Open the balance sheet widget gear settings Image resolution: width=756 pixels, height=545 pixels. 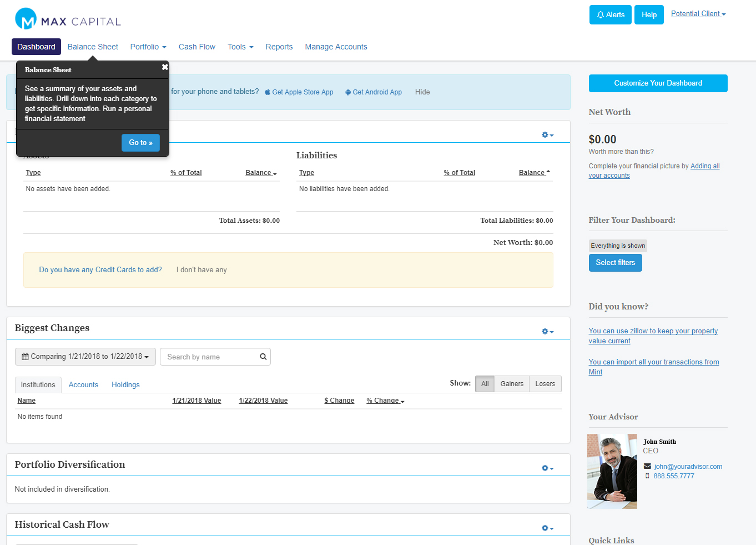pos(547,135)
